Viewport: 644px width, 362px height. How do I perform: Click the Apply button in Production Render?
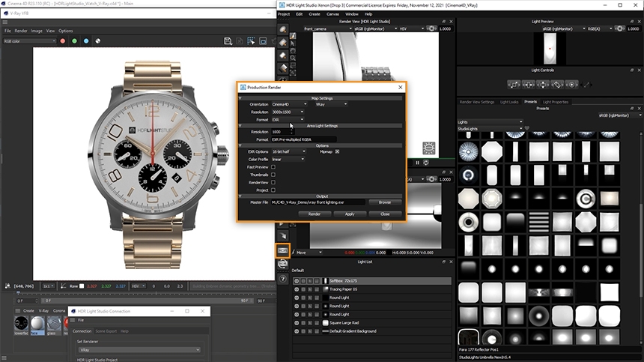[350, 214]
